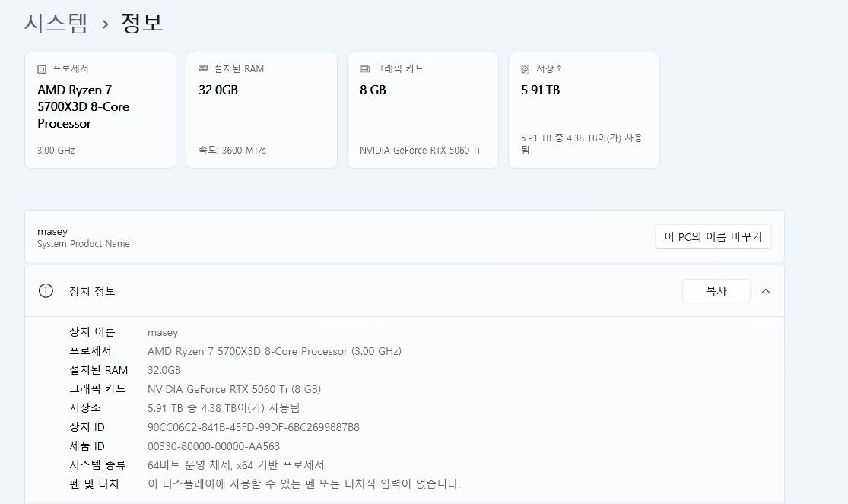Click the 정보 page title
The image size is (848, 504).
point(141,24)
